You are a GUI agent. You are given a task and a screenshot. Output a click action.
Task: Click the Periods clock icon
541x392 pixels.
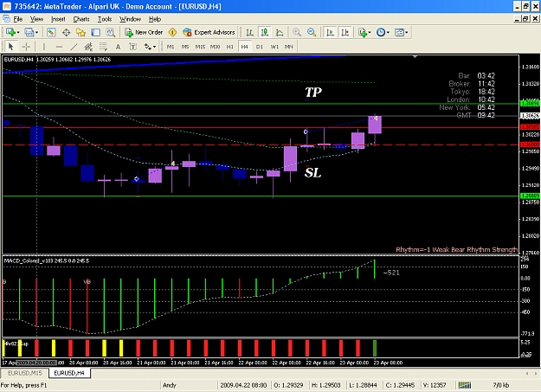pos(381,32)
